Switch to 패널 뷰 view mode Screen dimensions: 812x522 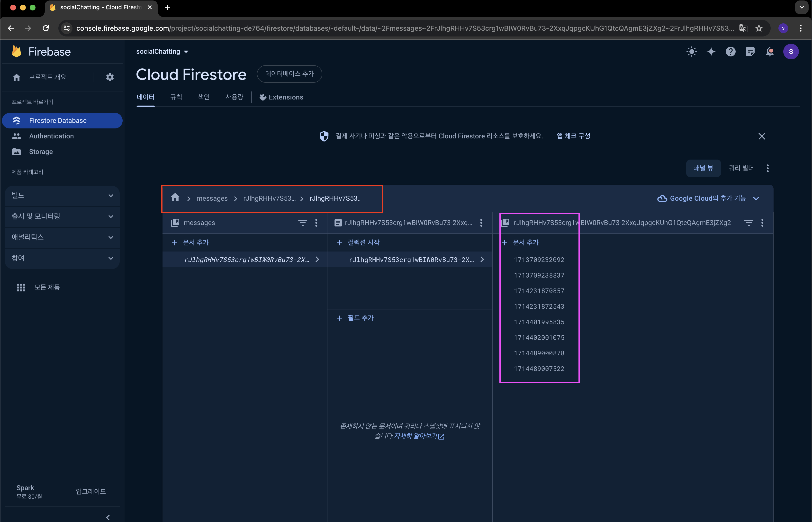(x=703, y=168)
